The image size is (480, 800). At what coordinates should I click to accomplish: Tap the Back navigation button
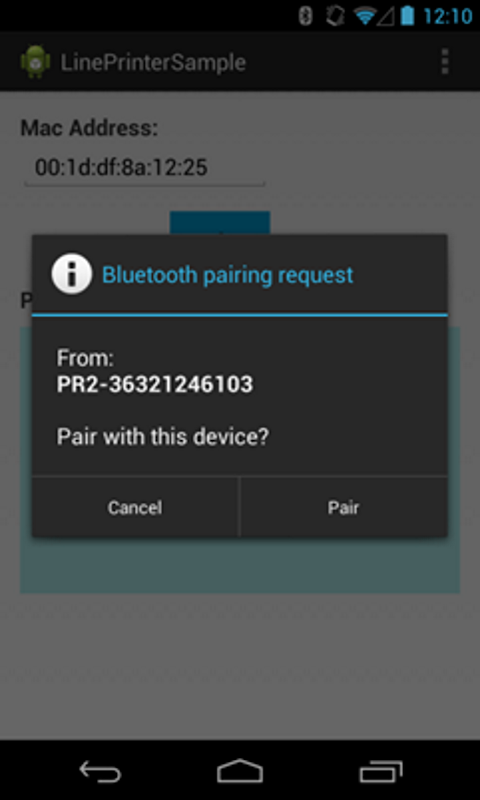100,771
